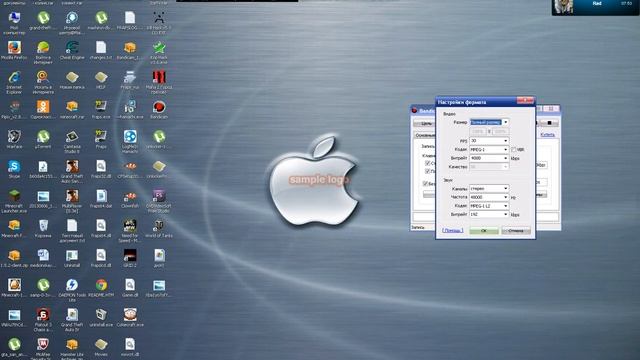
Task: Click the OK button
Action: pos(484,231)
